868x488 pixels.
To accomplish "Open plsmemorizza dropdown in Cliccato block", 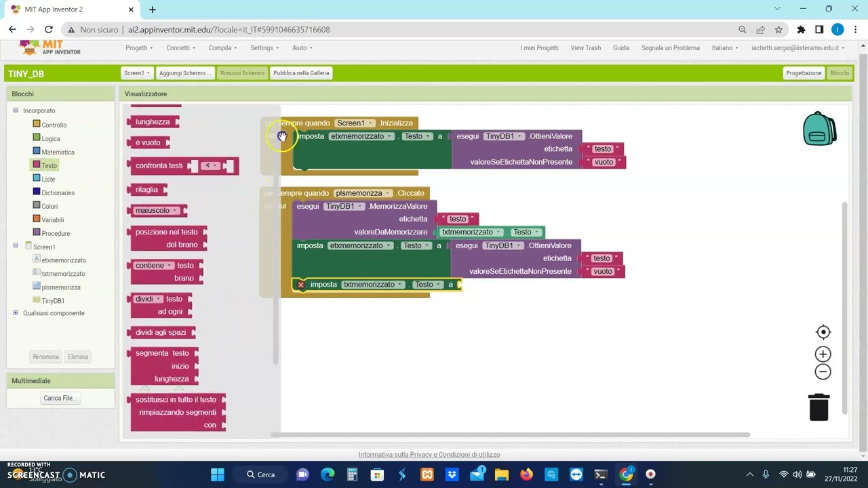I will [363, 193].
